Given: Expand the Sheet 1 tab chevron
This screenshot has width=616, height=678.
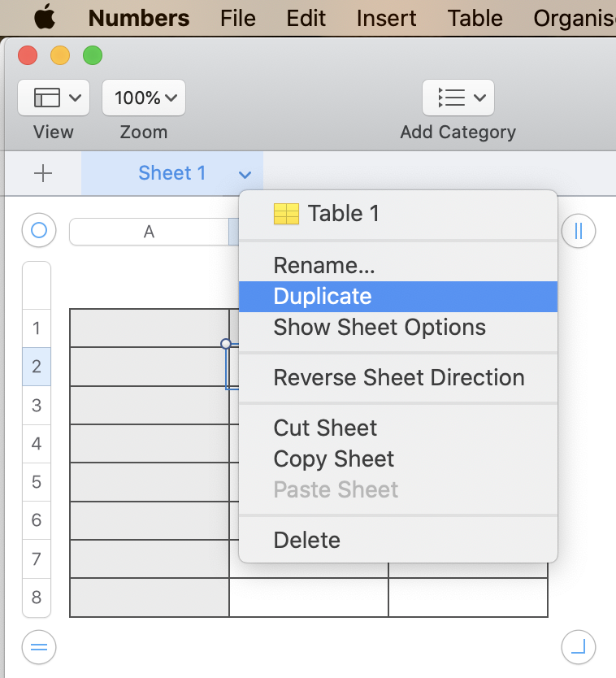Looking at the screenshot, I should tap(245, 174).
